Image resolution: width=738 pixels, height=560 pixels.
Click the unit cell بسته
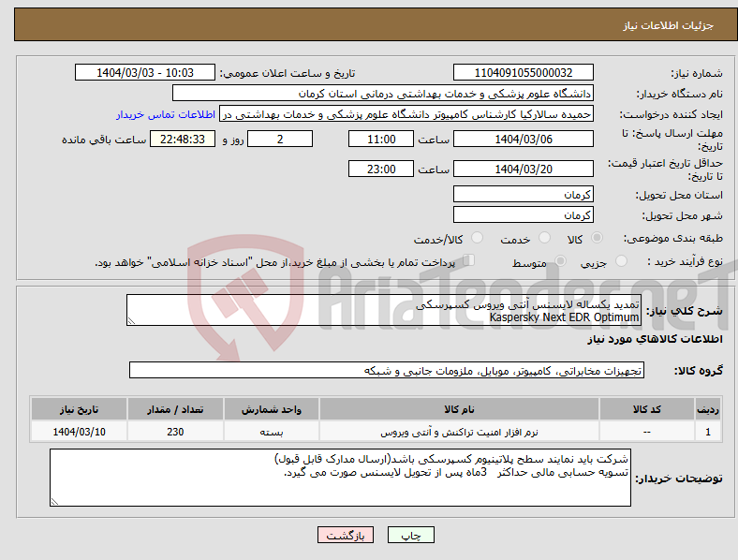click(272, 432)
